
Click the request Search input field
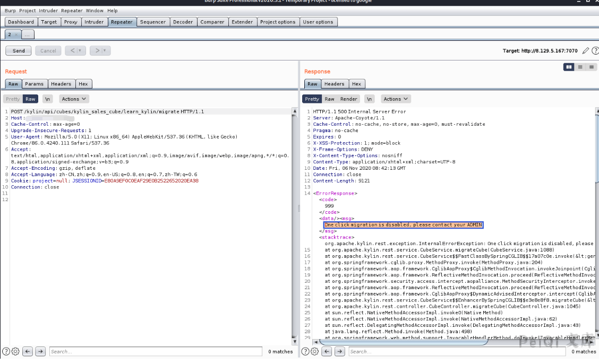155,351
